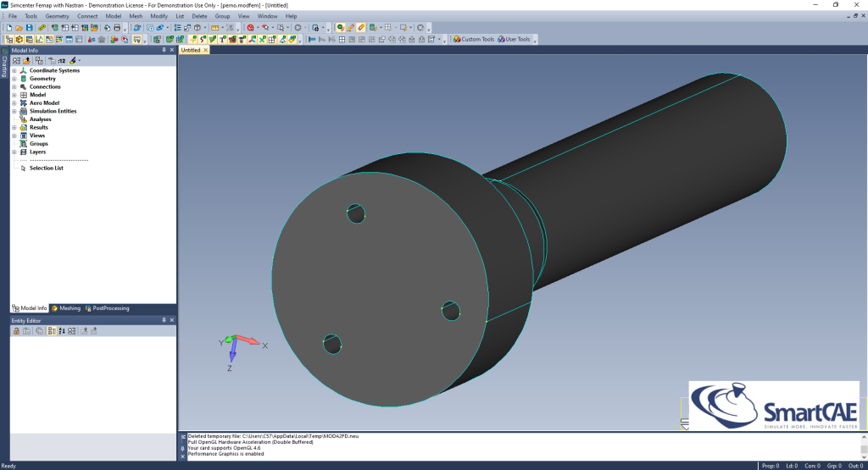Click the snap-to-point yellow cross icon
Viewport: 868px width, 470px height.
tap(192, 39)
